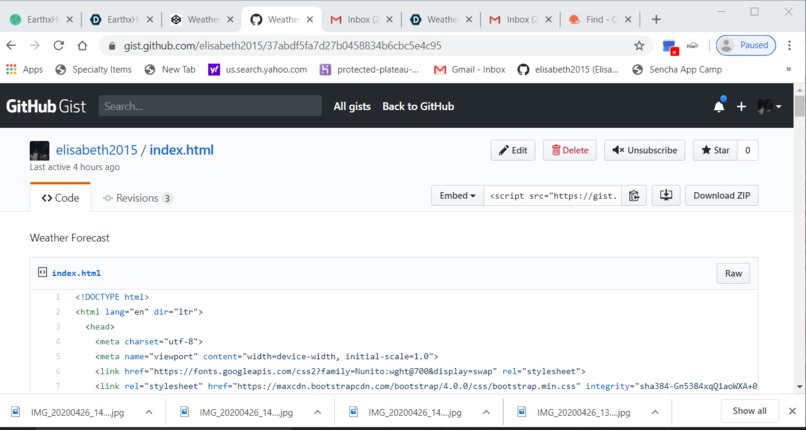Switch to the Revisions tab
Screen dimensions: 806x430
point(137,198)
